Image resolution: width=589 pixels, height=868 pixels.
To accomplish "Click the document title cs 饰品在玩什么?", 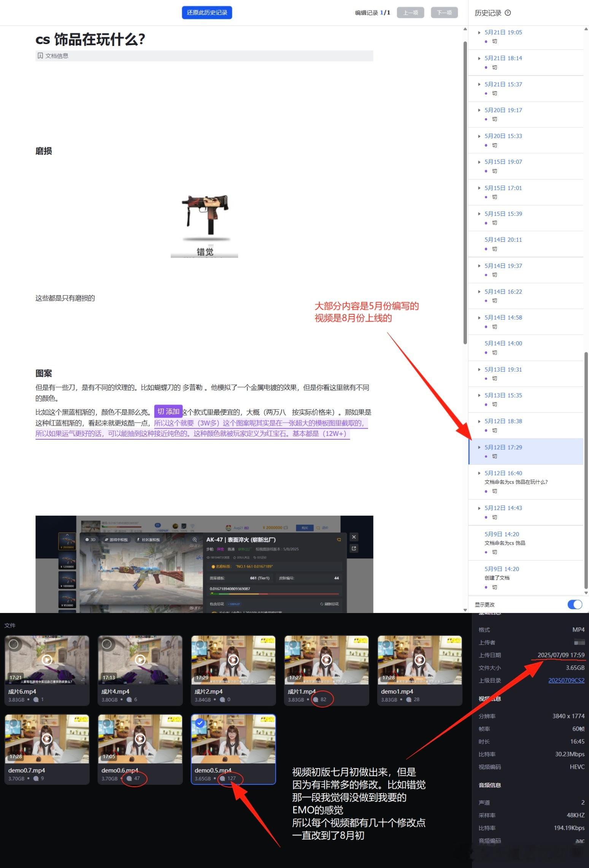I will click(x=90, y=39).
